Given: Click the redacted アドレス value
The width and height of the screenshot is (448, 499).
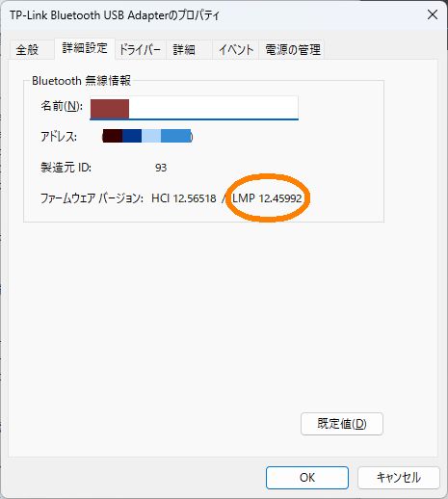Looking at the screenshot, I should 147,136.
